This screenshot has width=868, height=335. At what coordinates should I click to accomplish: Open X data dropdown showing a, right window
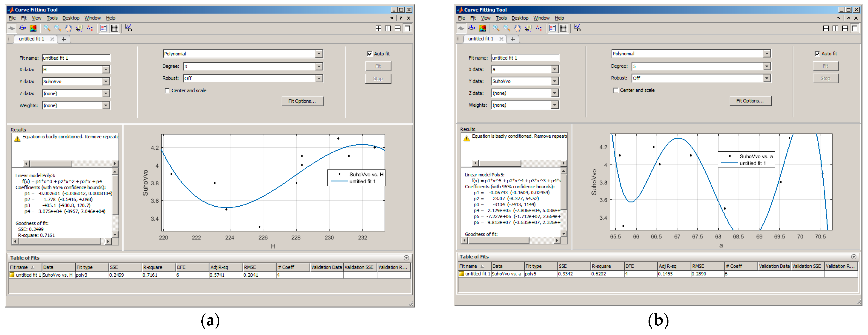click(x=555, y=69)
